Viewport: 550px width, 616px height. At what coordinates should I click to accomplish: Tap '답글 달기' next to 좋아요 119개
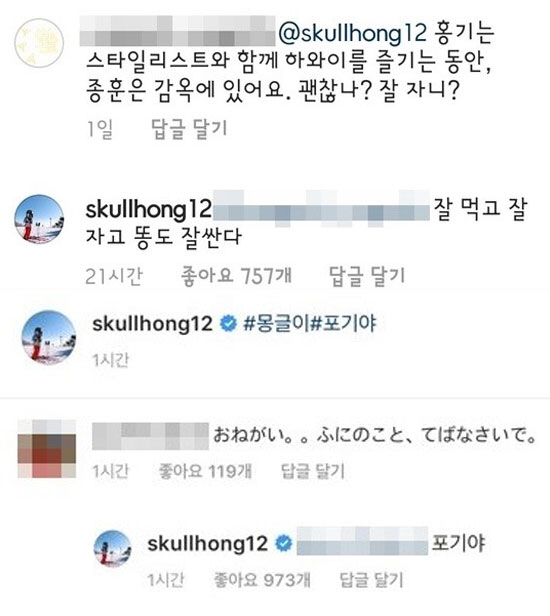(x=313, y=471)
